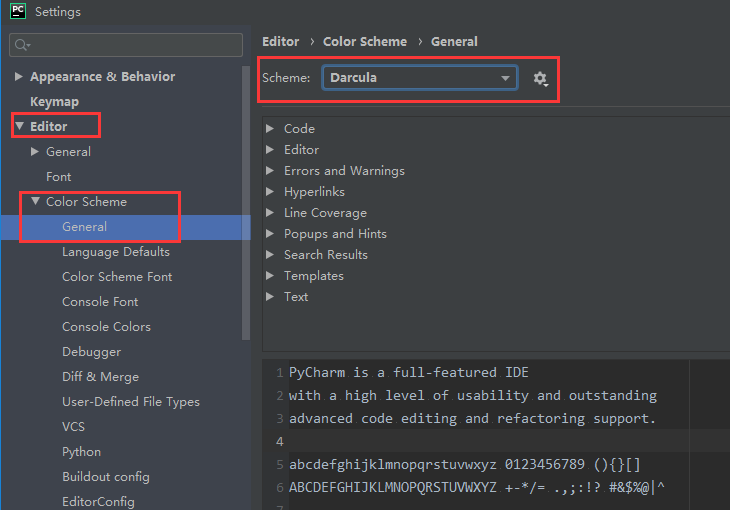730x510 pixels.
Task: Expand the Editor color category
Action: coord(270,150)
